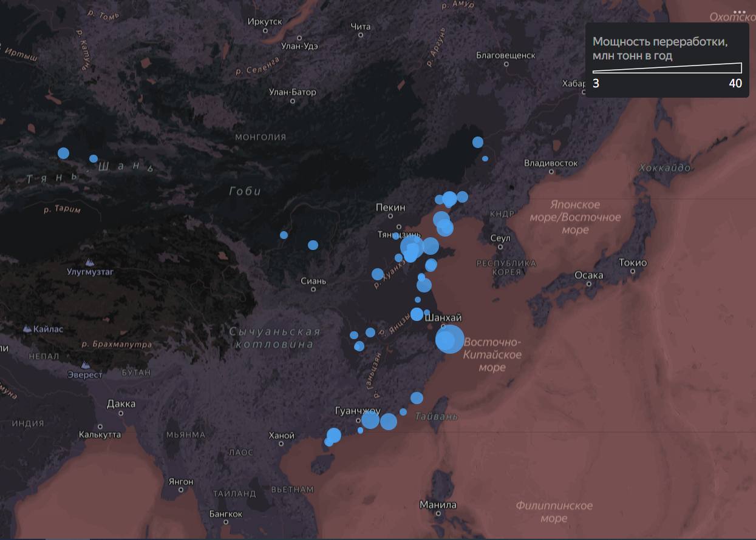This screenshot has width=756, height=540.
Task: Click the largest bubble near Шанхай
Action: tap(450, 339)
